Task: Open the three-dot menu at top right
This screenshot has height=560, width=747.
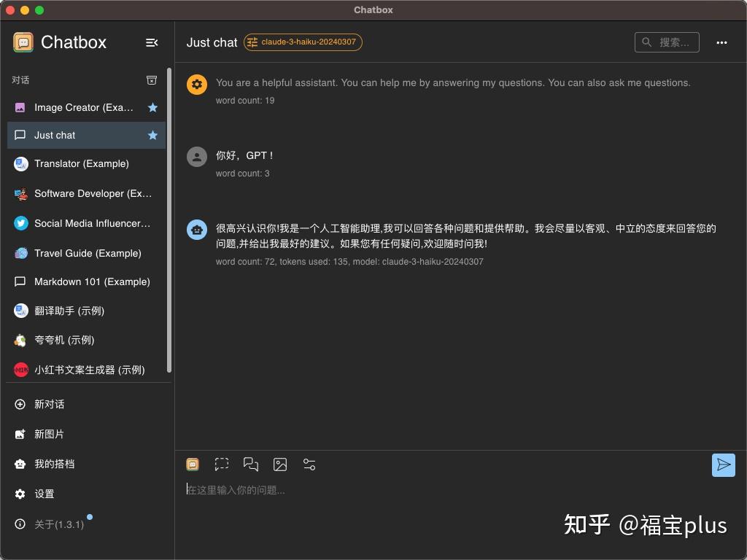Action: pyautogui.click(x=721, y=42)
